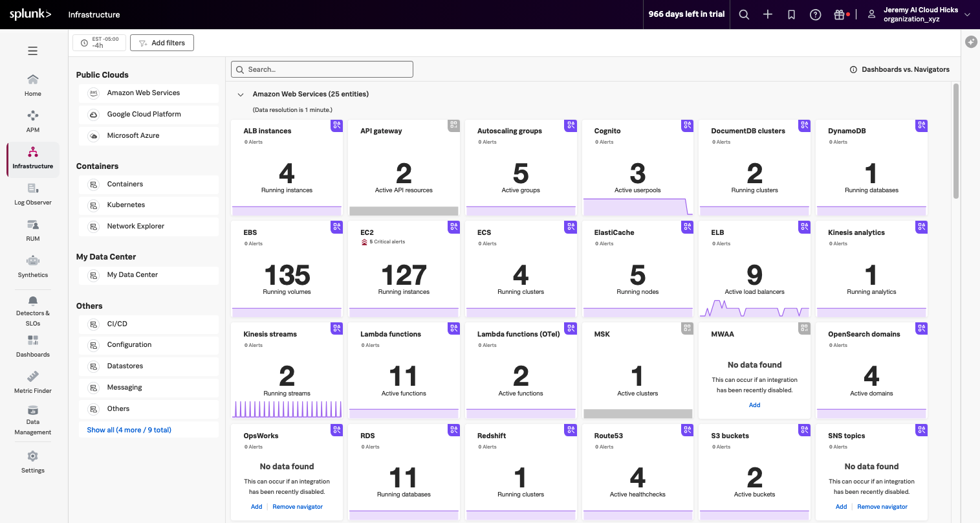This screenshot has width=980, height=523.
Task: Click the gift icon in the top bar
Action: click(x=839, y=14)
